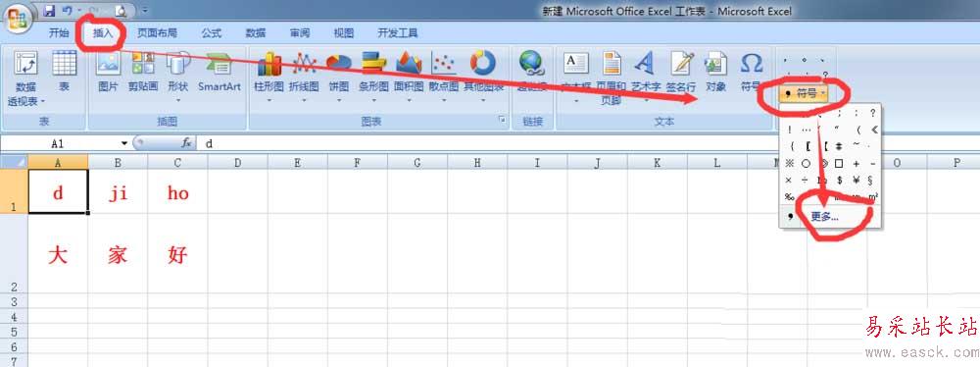This screenshot has width=980, height=367.
Task: Expand the 面积图 dropdown arrow
Action: click(x=409, y=99)
